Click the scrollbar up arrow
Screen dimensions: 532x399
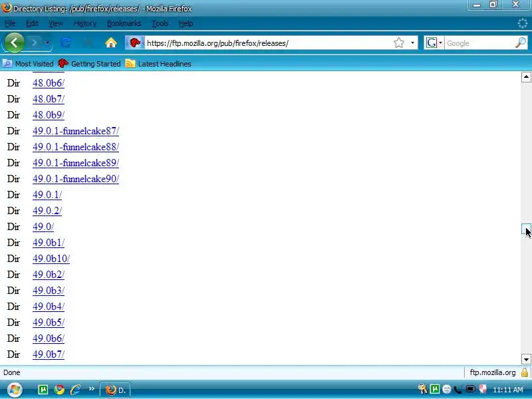526,77
